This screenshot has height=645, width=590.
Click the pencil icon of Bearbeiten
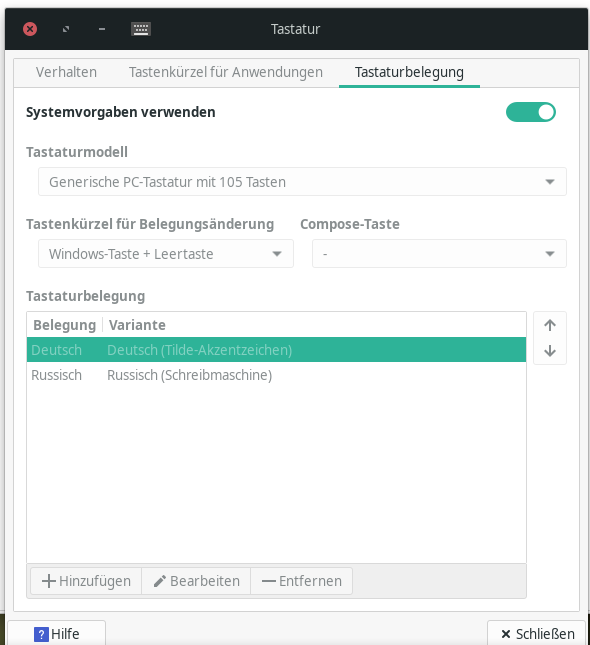pos(160,581)
